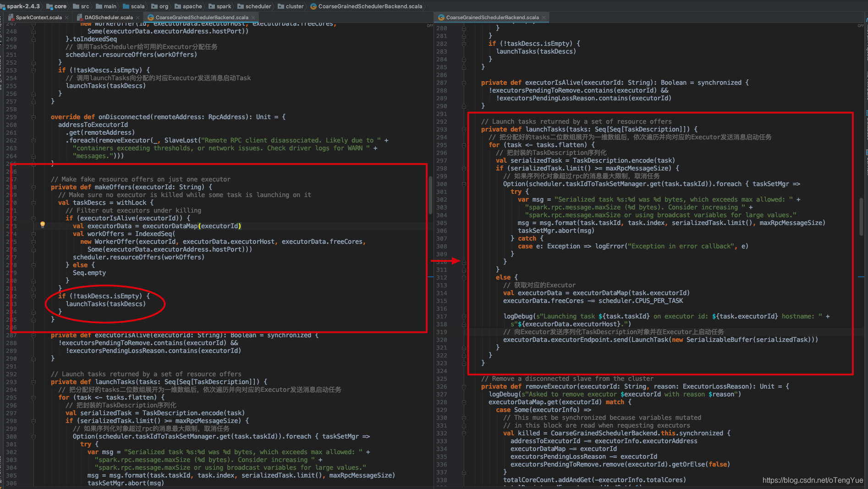
Task: Open spark-2.4.3 root in the breadcrumb bar
Action: tap(20, 6)
